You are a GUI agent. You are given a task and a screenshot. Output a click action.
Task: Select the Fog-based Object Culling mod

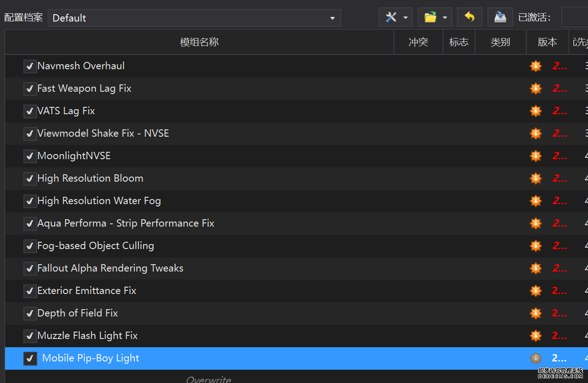point(95,246)
